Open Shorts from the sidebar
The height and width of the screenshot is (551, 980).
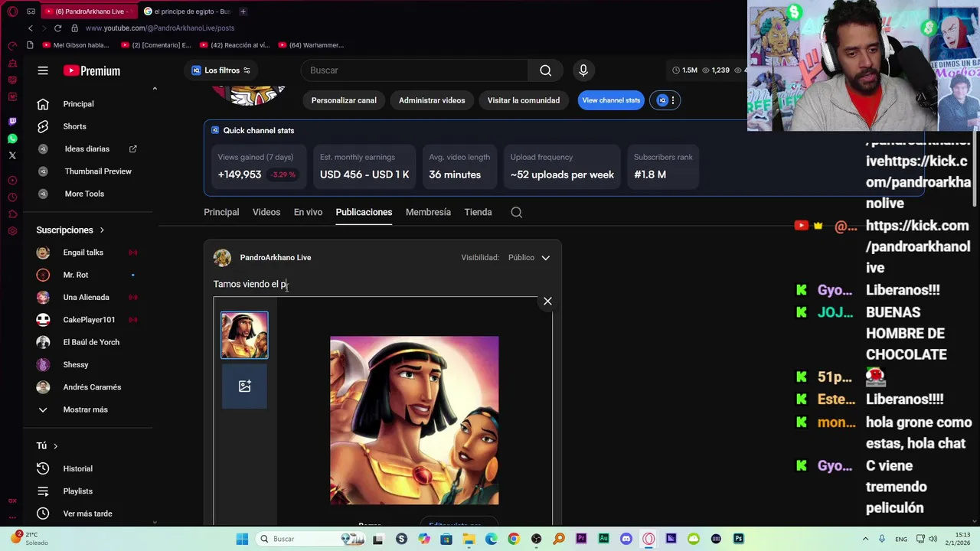pos(74,126)
